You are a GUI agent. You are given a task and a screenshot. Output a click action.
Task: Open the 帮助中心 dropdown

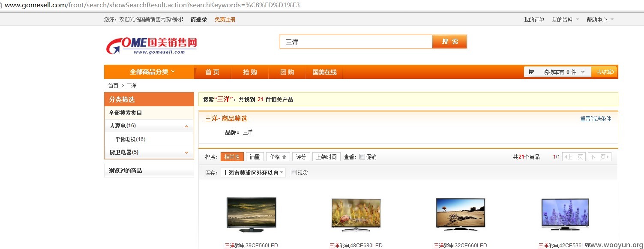click(600, 20)
